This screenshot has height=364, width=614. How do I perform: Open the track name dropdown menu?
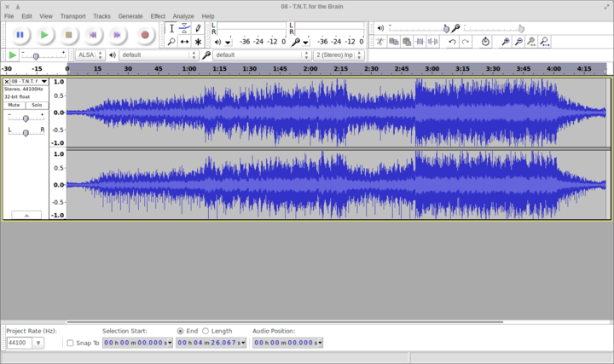[x=44, y=82]
